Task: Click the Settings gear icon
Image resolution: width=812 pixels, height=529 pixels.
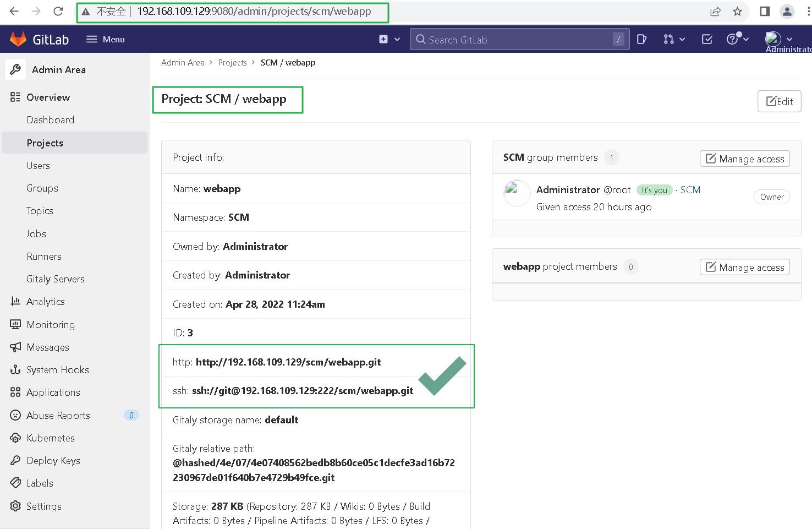Action: click(x=15, y=506)
